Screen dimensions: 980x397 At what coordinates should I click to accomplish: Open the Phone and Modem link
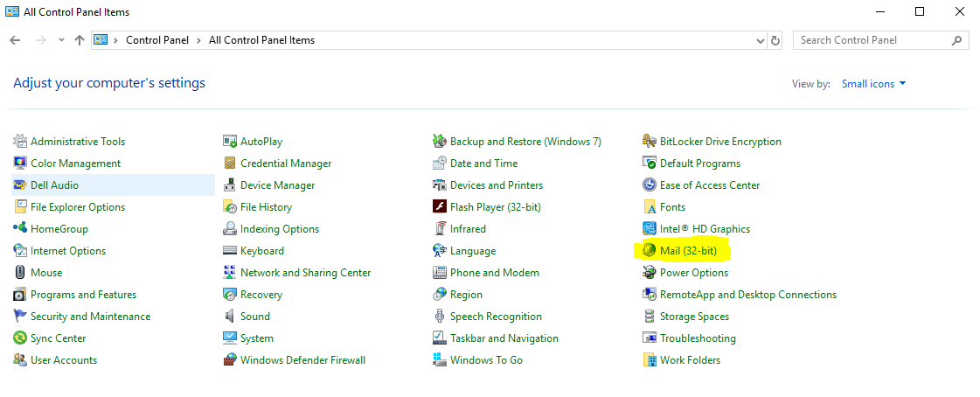495,273
